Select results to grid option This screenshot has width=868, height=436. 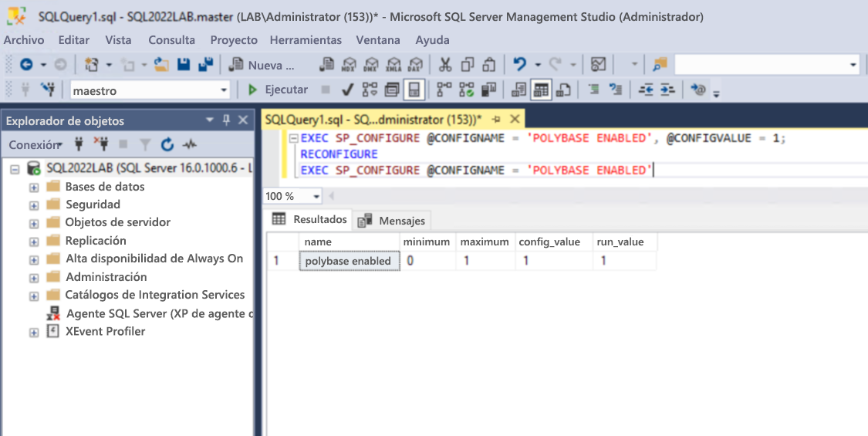click(x=541, y=90)
